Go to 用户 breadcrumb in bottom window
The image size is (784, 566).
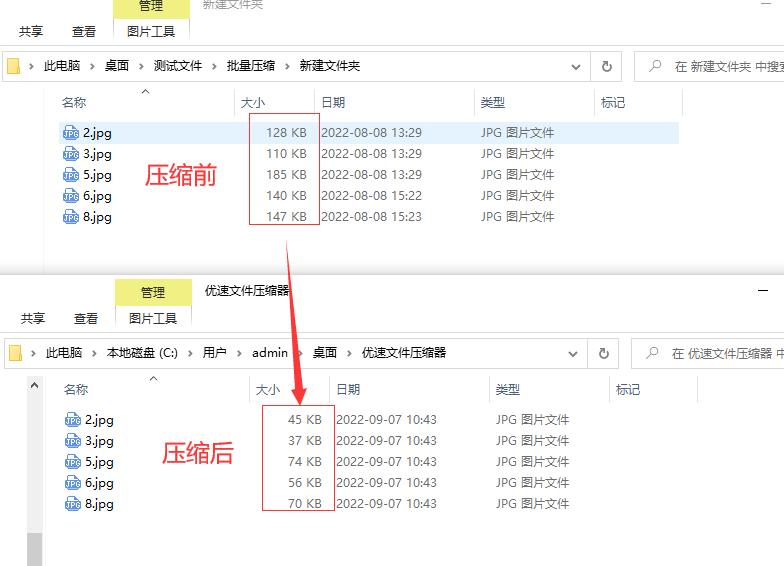[214, 353]
